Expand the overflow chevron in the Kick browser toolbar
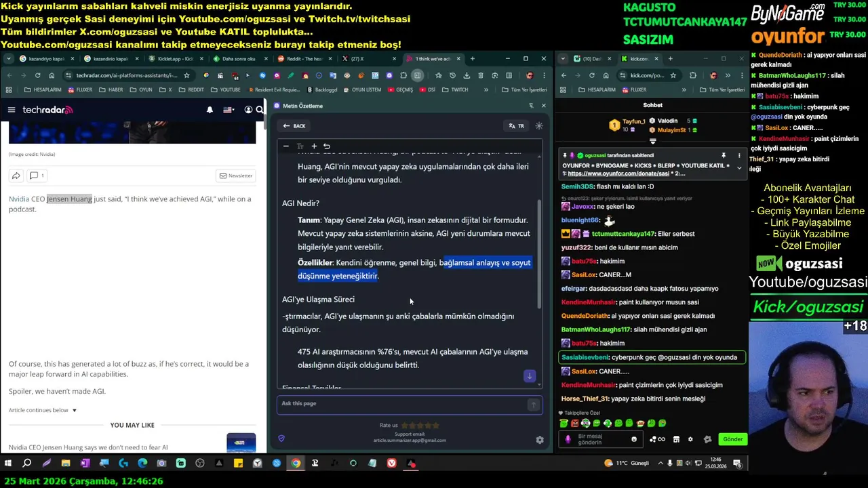Screen dimensions: 868x488 (728, 75)
